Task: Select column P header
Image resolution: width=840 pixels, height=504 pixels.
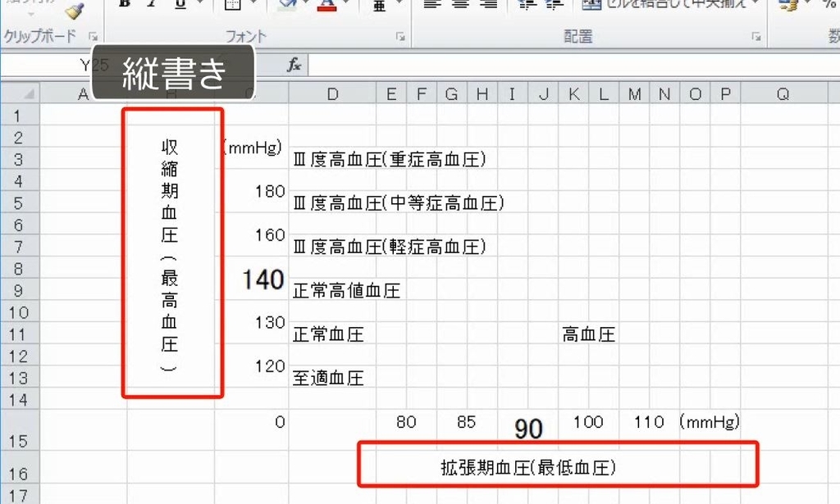Action: [725, 94]
